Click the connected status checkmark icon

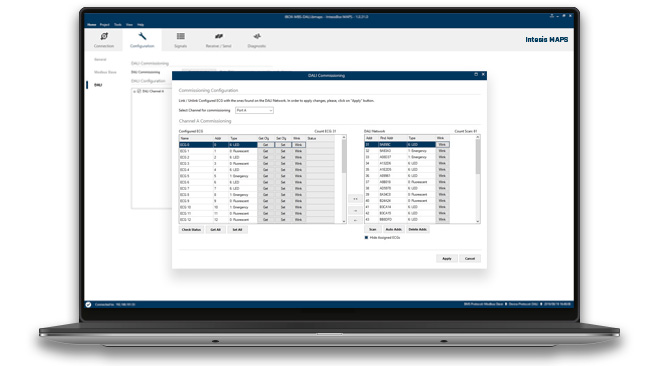(x=88, y=304)
